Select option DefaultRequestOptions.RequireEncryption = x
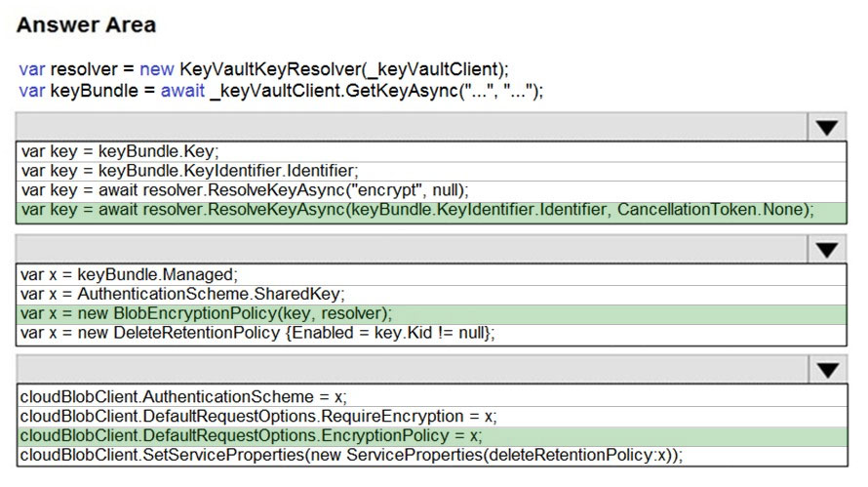Viewport: 868px width, 487px height. 432,417
